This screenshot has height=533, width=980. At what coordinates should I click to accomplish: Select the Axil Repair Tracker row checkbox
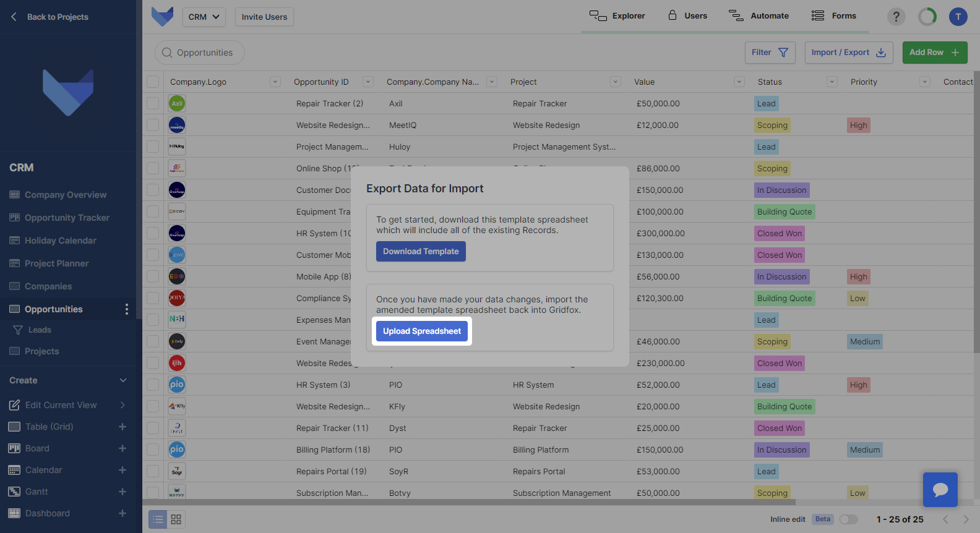click(153, 103)
